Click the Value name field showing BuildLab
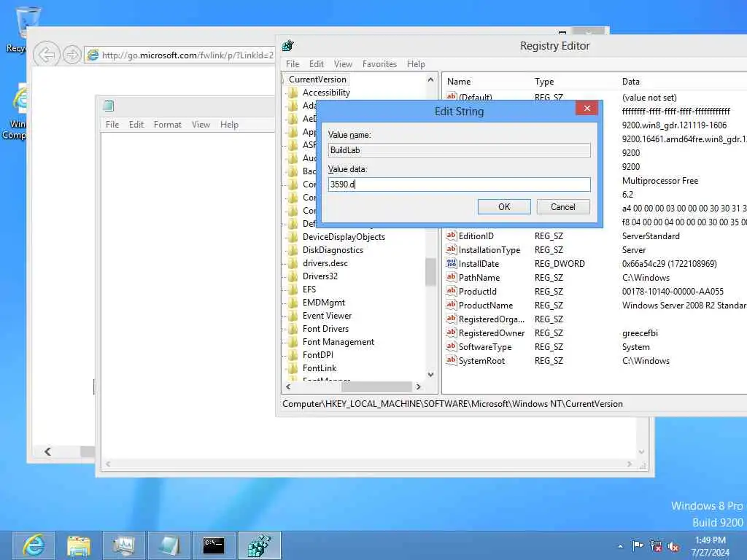Viewport: 747px width, 560px height. click(x=460, y=150)
